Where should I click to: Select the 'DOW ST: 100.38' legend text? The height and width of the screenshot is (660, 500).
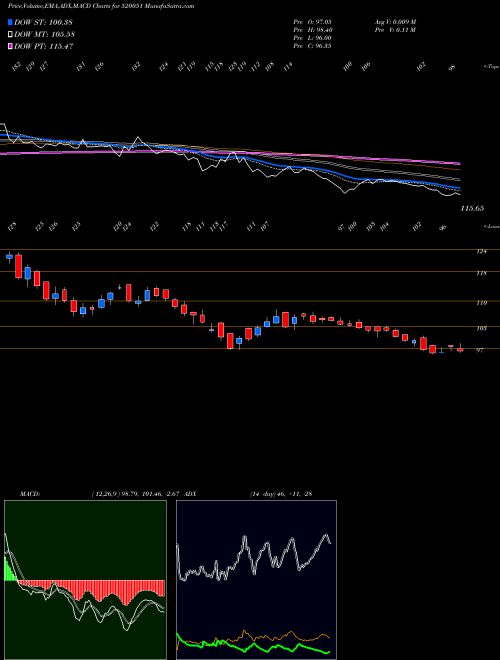[x=44, y=22]
